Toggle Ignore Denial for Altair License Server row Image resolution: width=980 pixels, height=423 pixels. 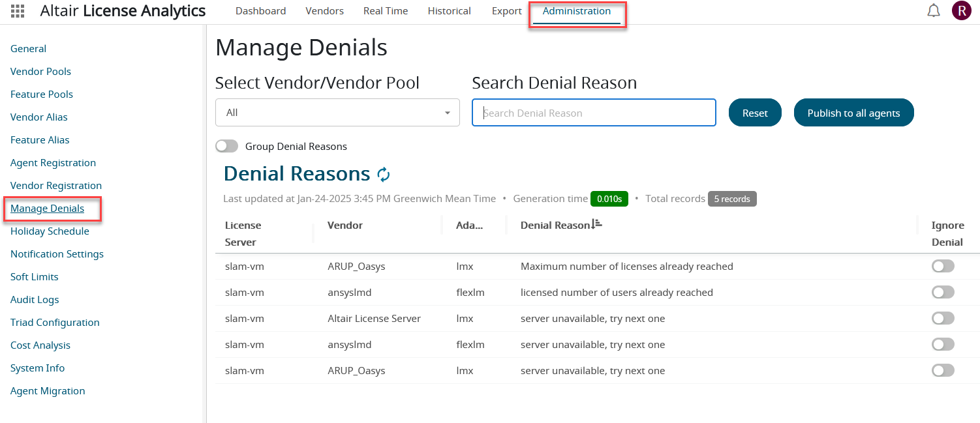(943, 318)
